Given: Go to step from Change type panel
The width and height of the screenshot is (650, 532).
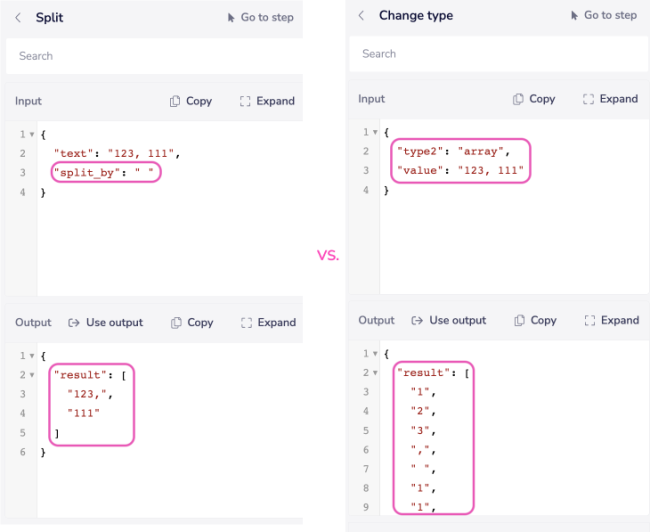Looking at the screenshot, I should pyautogui.click(x=603, y=16).
